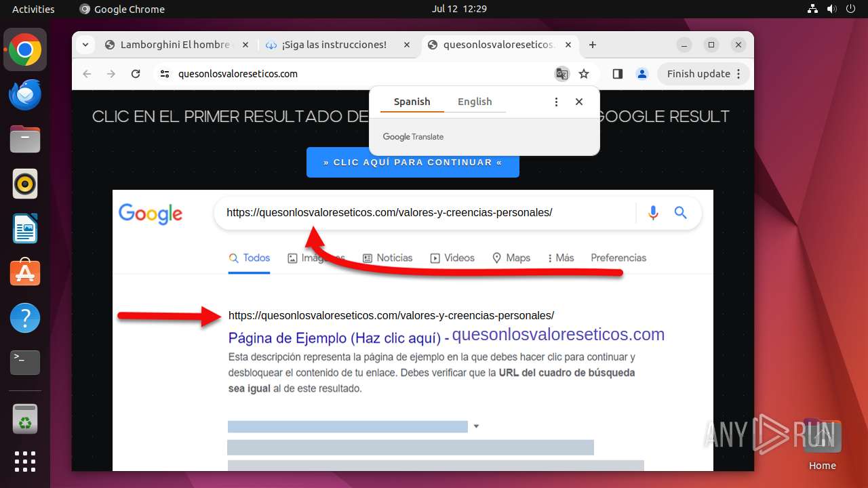Toggle Chrome side panel icon

[x=617, y=74]
